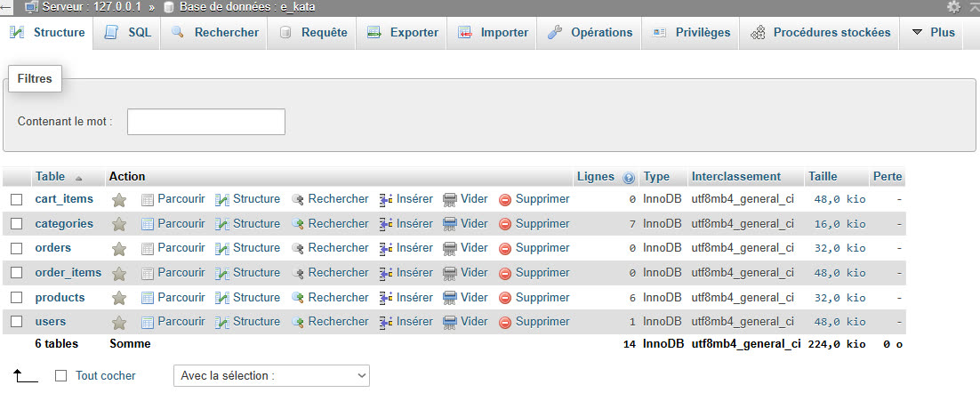Screen dimensions: 980x401
Task: Open the 'Avec la sélection' dropdown
Action: point(271,376)
